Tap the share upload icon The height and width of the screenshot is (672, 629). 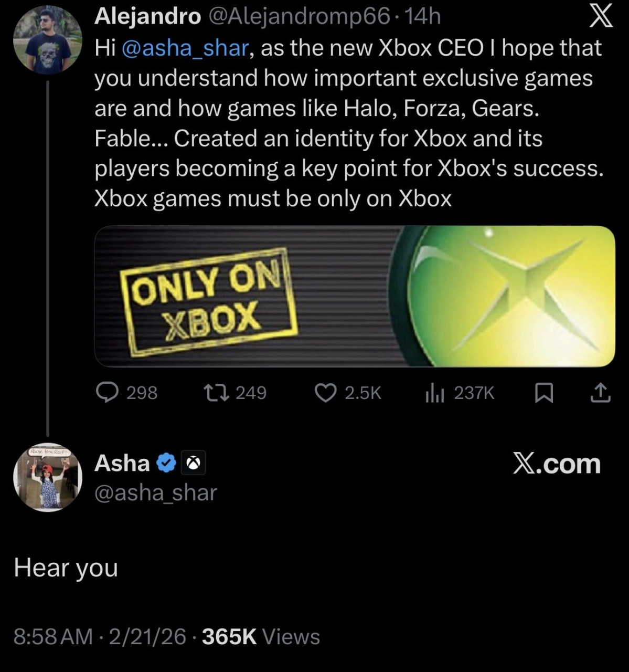click(600, 393)
